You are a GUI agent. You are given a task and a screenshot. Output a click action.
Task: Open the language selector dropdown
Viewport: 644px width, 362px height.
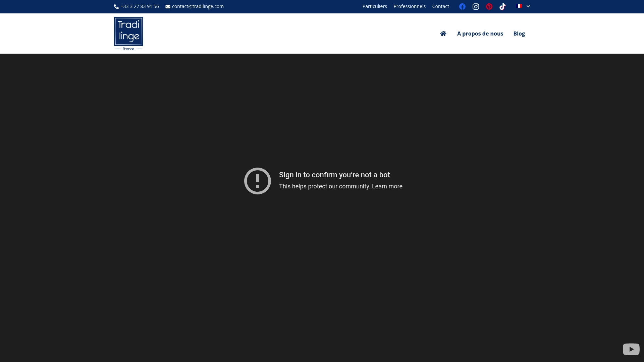(523, 6)
